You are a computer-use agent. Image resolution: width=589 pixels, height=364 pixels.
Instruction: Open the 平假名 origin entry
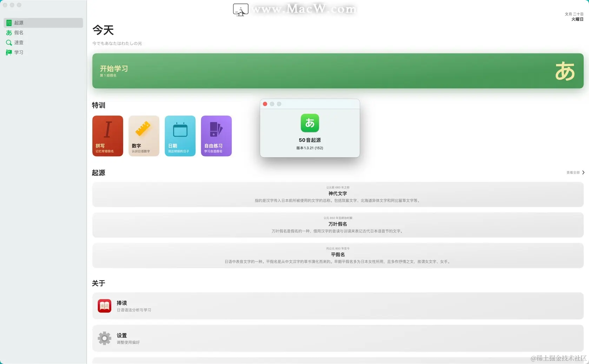click(x=338, y=256)
